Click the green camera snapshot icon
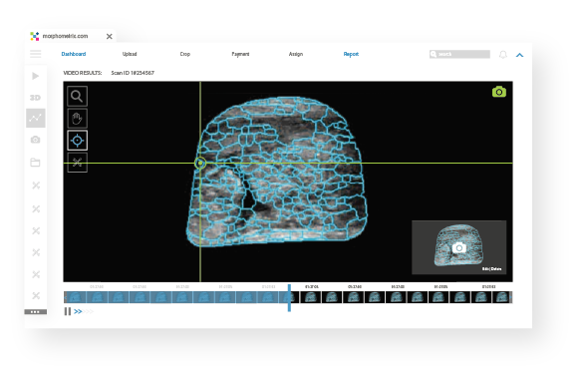The width and height of the screenshot is (588, 381). click(498, 92)
